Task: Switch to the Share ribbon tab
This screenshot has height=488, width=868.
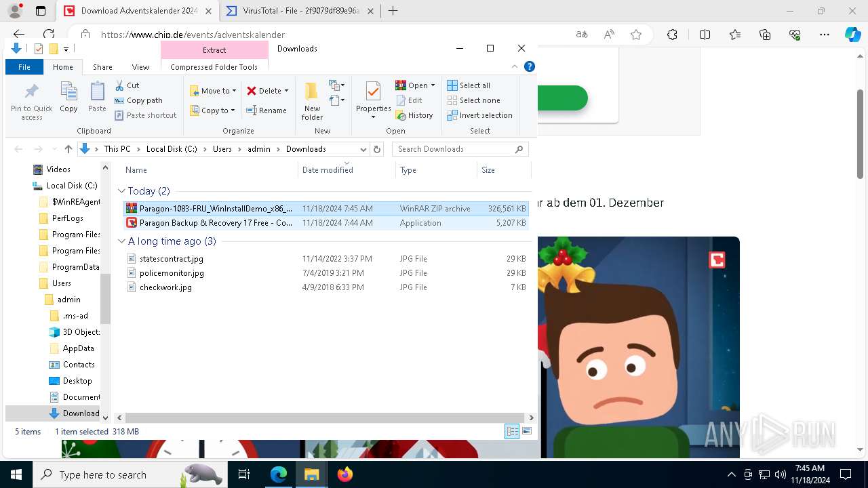Action: pos(102,67)
